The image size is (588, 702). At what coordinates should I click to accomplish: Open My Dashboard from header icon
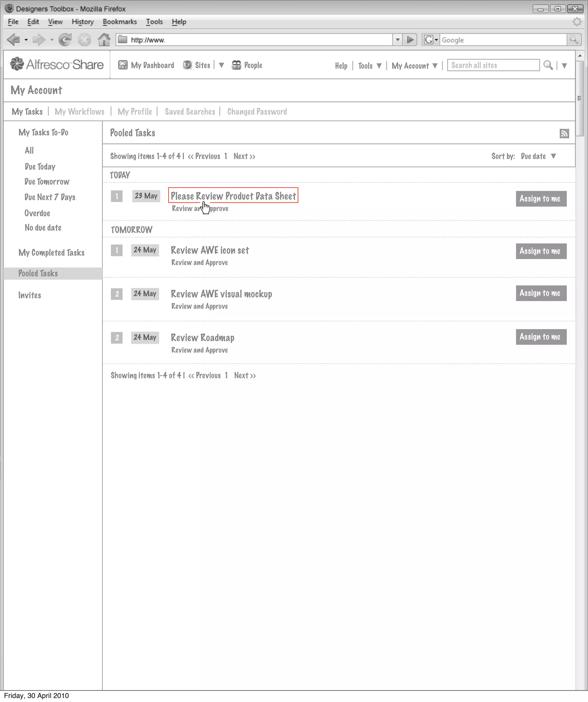point(123,65)
